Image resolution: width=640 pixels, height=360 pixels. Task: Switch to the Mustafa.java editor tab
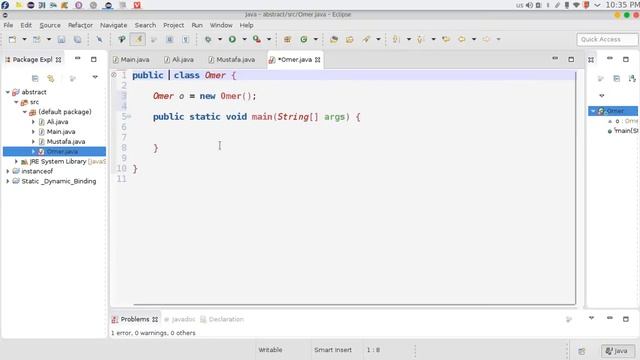[231, 60]
